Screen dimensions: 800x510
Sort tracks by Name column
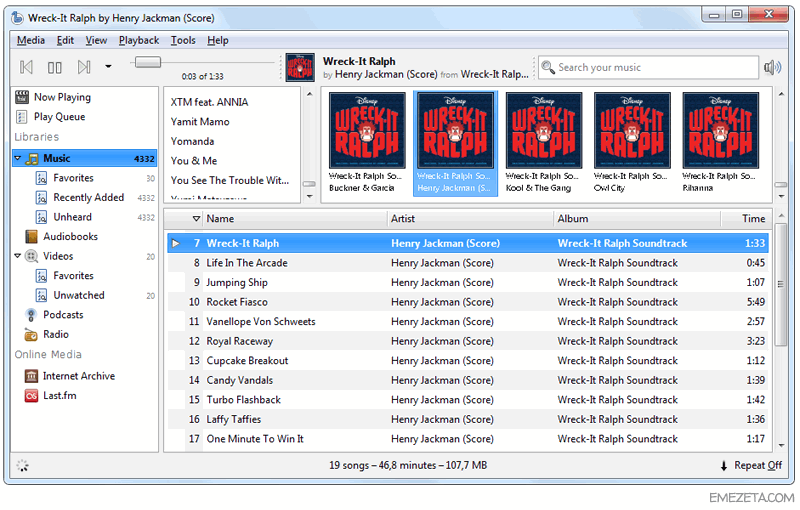[295, 219]
